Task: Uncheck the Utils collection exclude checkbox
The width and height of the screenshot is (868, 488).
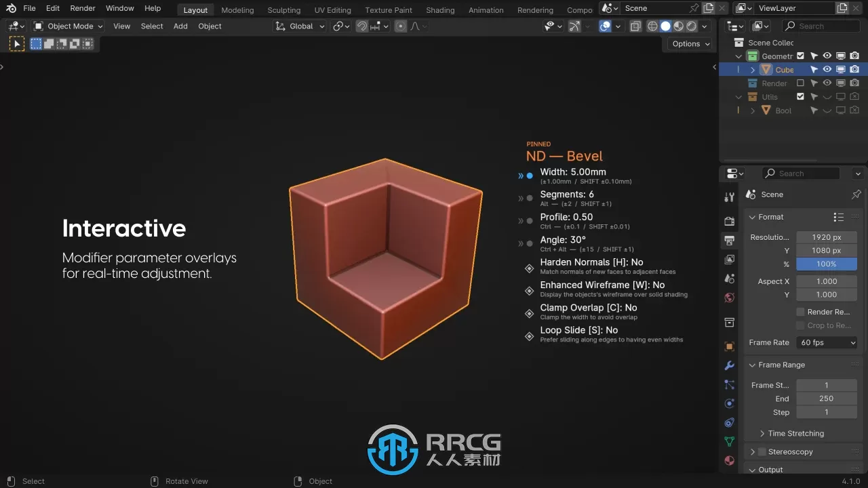Action: click(x=800, y=97)
